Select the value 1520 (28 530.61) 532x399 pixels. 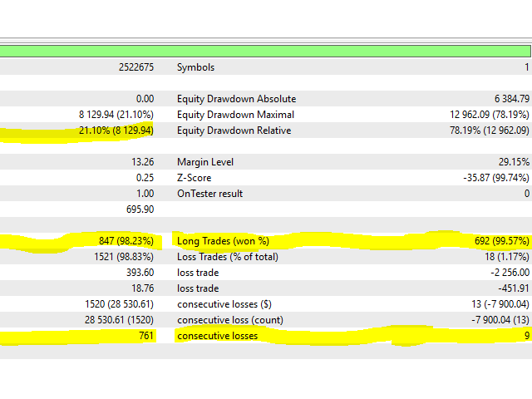[119, 304]
